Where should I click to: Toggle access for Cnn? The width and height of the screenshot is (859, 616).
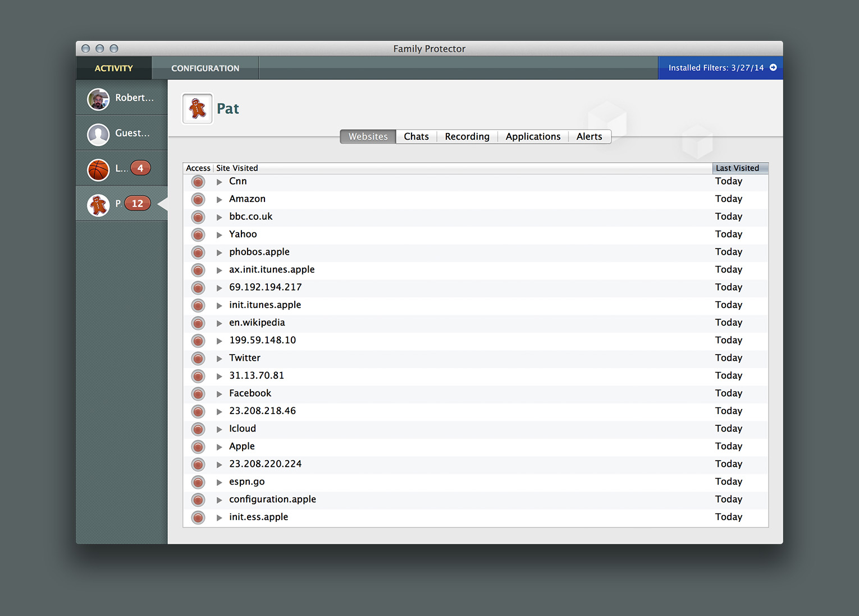pos(198,182)
